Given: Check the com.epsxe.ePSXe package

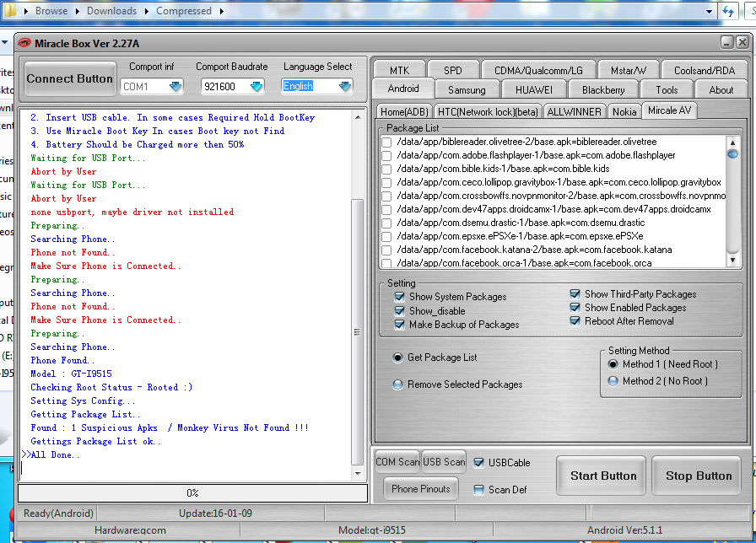Looking at the screenshot, I should [x=386, y=237].
